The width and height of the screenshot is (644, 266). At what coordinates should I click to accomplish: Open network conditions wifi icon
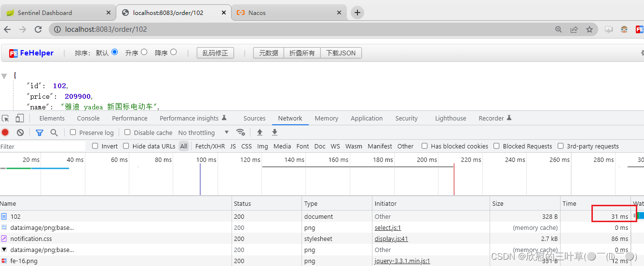tap(240, 133)
